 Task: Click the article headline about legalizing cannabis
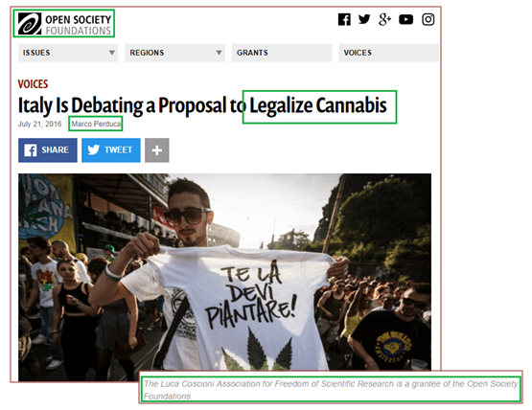click(202, 105)
